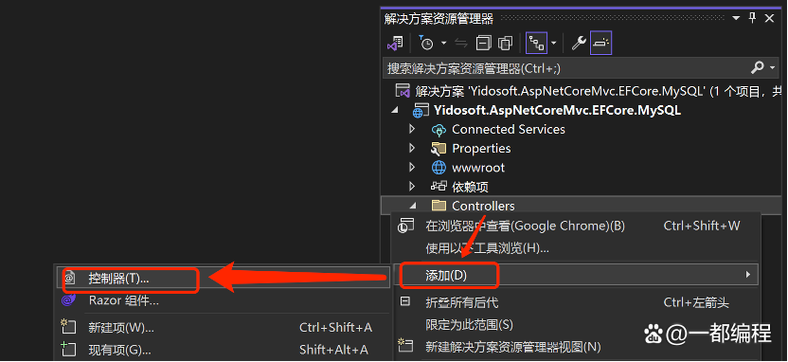Screen dimensions: 788x362
Task: Close the 解决方案资源管理器 panel
Action: coord(769,19)
